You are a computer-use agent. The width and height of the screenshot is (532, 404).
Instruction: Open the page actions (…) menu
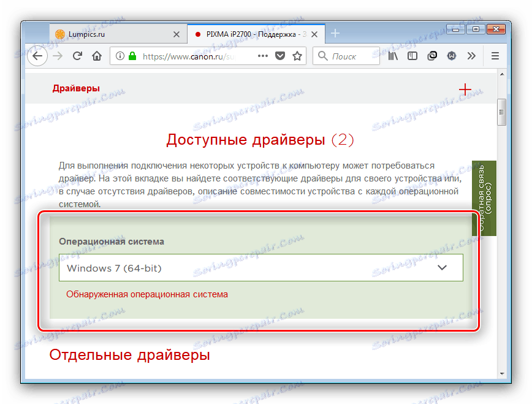pyautogui.click(x=262, y=56)
